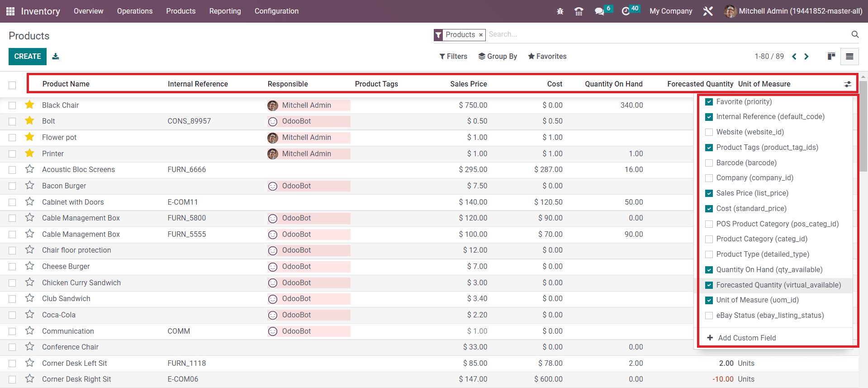This screenshot has height=388, width=868.
Task: Click the debug bug icon
Action: point(560,11)
